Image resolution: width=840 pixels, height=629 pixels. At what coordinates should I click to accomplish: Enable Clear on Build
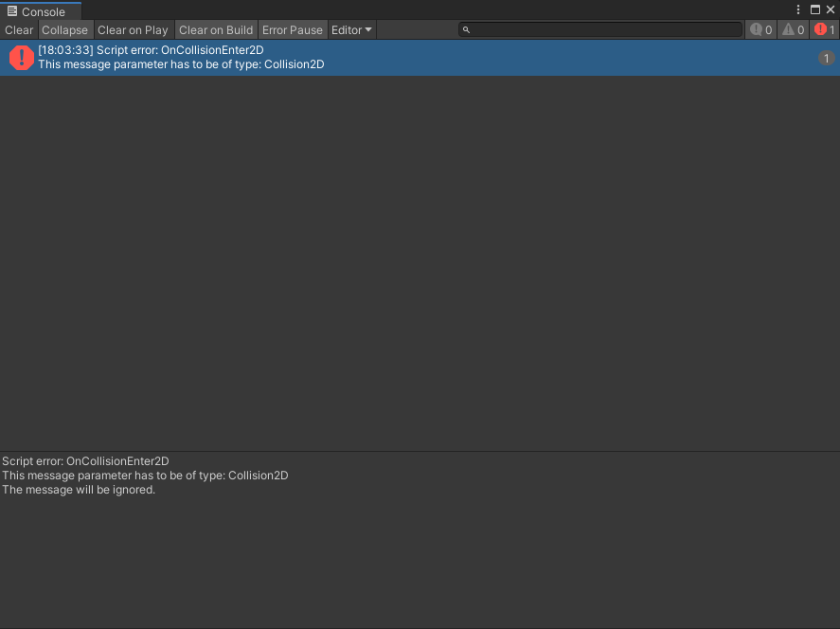(x=216, y=29)
